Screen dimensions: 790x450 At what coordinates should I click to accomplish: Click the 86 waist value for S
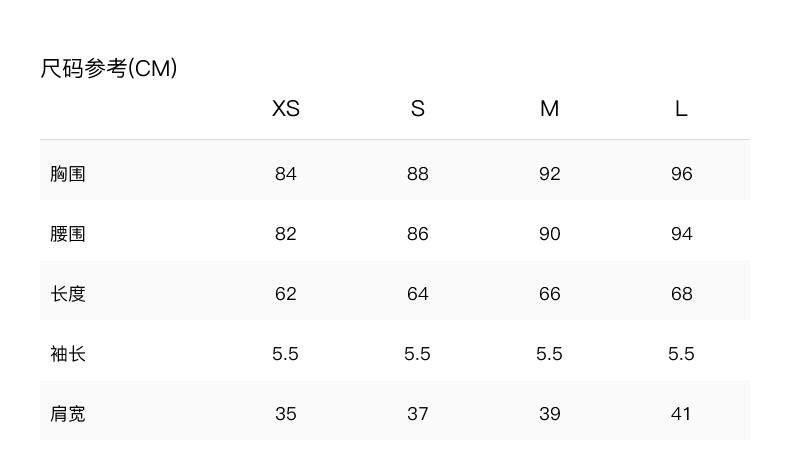[418, 234]
